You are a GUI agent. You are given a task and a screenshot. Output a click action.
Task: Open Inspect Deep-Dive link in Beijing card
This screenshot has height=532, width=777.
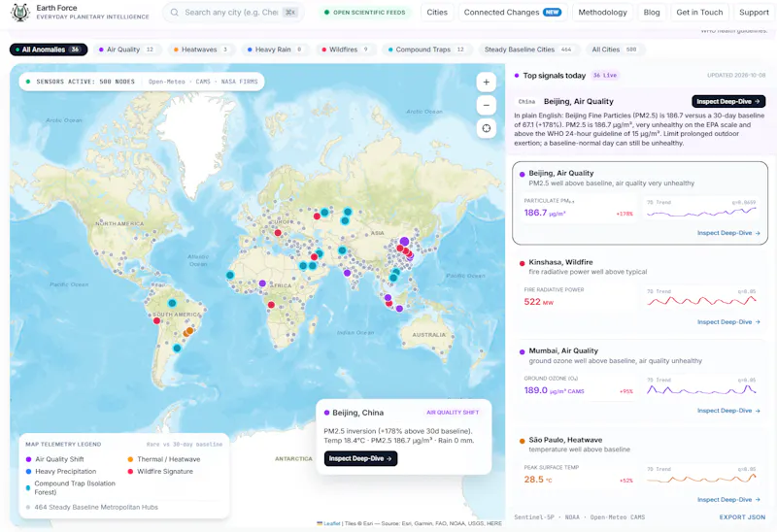coord(728,233)
